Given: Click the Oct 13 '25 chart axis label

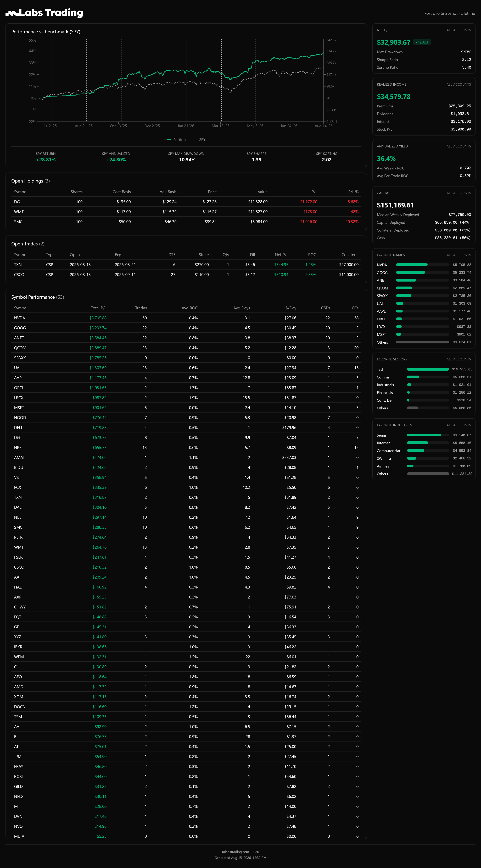Looking at the screenshot, I should [x=118, y=126].
